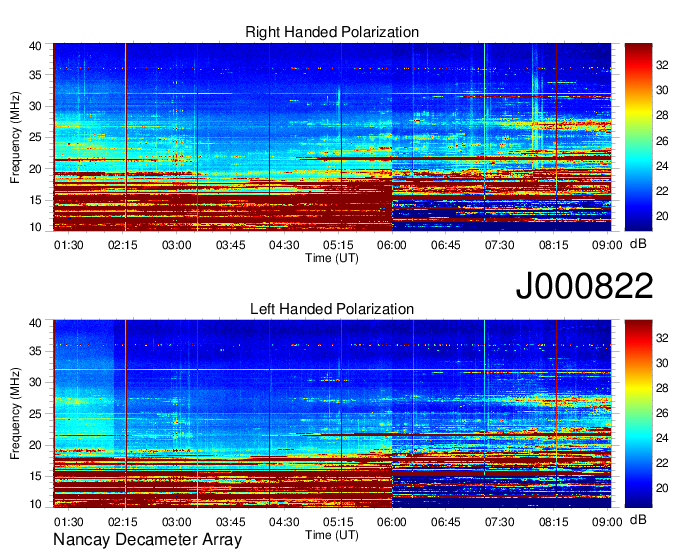The image size is (680, 552).
Task: Click 09:00 tick on the lower time axis
Action: coord(607,522)
